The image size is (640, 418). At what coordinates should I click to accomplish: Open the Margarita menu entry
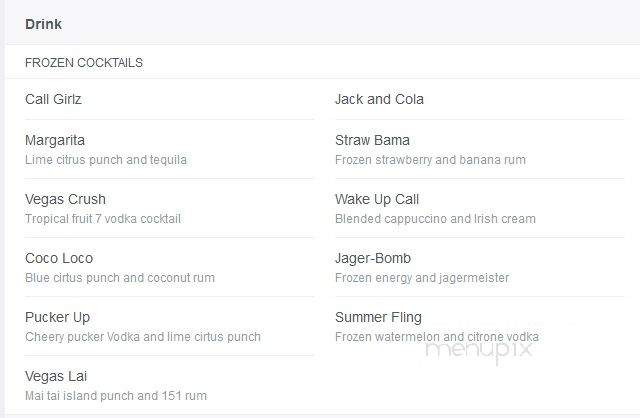tap(55, 140)
